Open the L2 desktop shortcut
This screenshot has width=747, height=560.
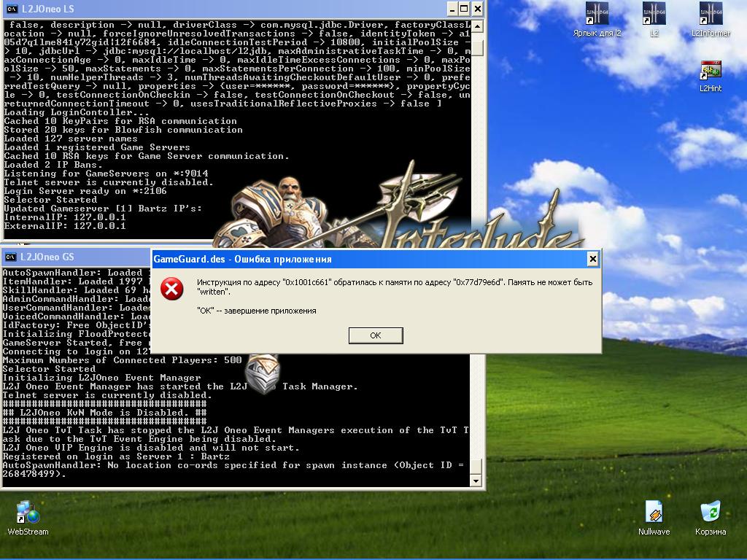(654, 20)
